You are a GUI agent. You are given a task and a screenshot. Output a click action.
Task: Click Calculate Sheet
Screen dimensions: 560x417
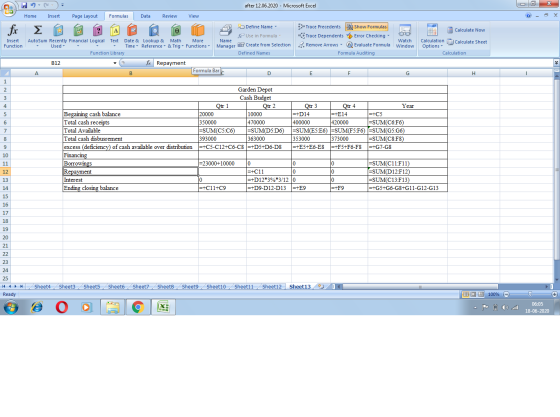(x=467, y=42)
